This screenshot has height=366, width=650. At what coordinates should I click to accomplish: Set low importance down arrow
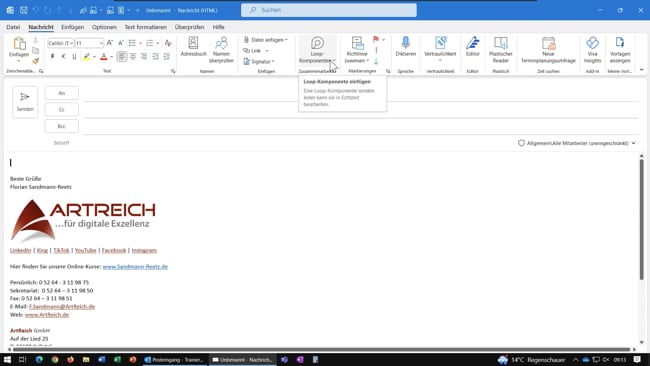(x=376, y=61)
